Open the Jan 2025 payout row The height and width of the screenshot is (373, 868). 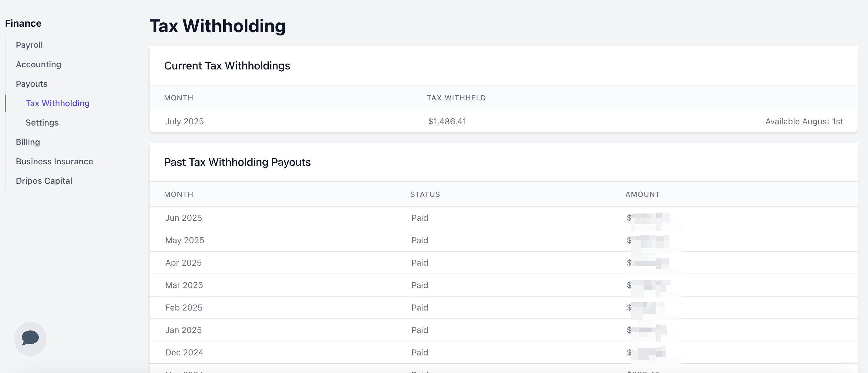503,330
